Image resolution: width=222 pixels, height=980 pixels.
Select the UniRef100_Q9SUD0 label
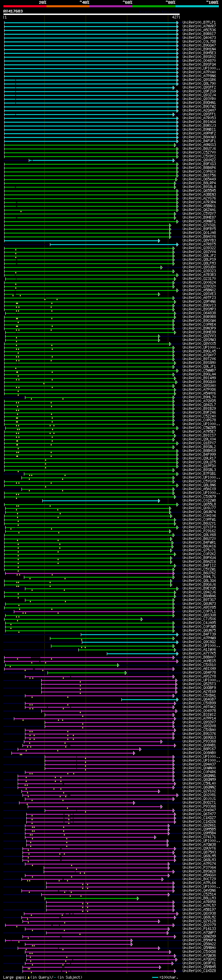[199, 267]
